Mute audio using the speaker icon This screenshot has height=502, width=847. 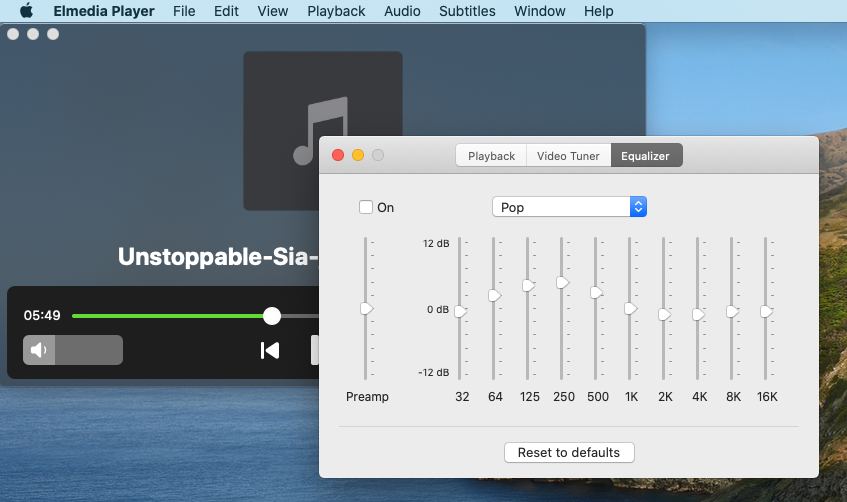pyautogui.click(x=38, y=350)
